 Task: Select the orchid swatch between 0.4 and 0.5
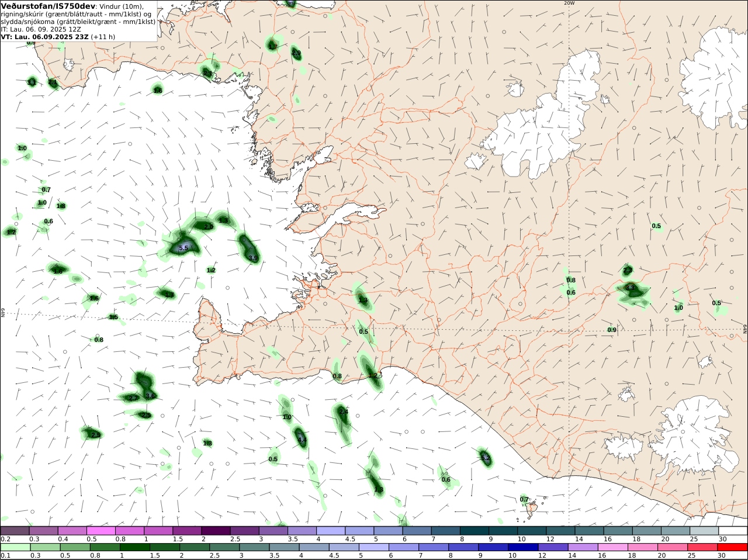[x=72, y=531]
